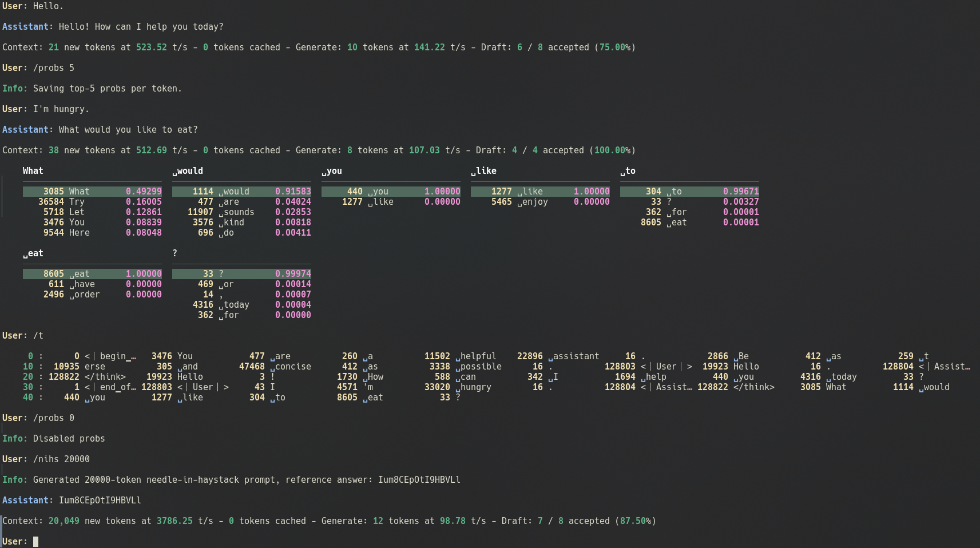Image resolution: width=980 pixels, height=548 pixels.
Task: Select the '/probs 0' command text
Action: pyautogui.click(x=54, y=418)
